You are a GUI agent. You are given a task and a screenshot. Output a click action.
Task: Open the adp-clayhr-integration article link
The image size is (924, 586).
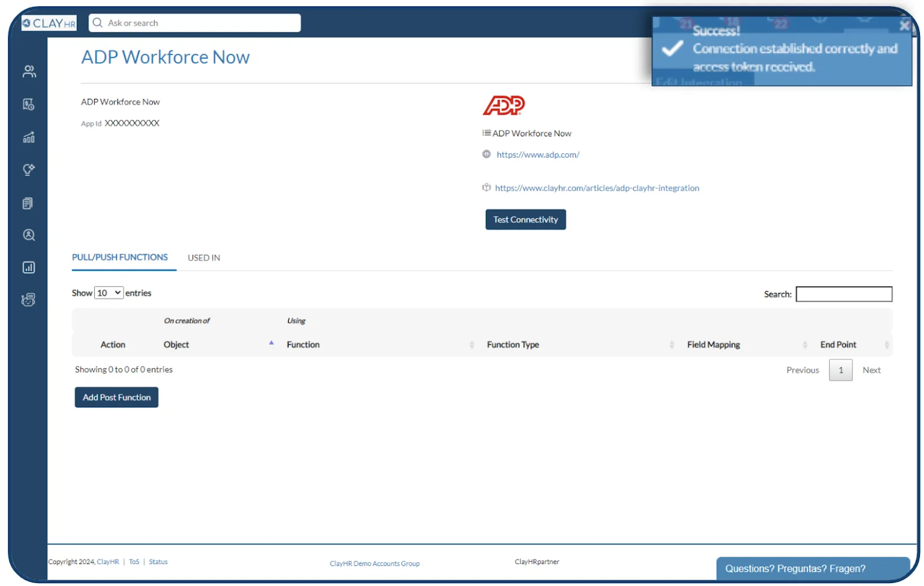(x=597, y=188)
